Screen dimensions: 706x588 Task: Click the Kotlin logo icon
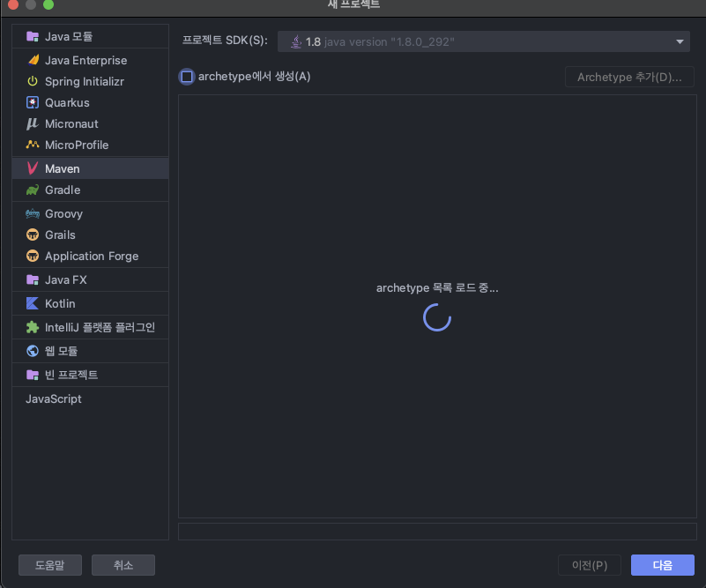[33, 303]
